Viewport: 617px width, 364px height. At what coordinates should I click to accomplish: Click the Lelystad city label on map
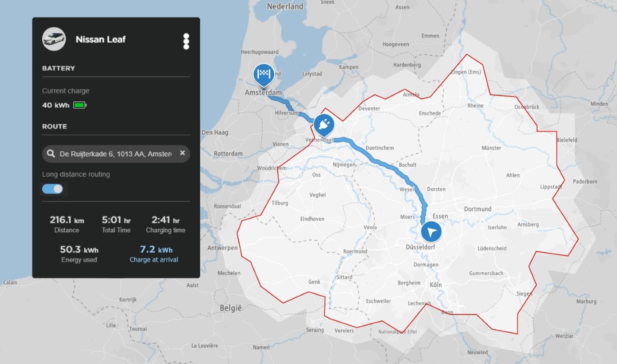pyautogui.click(x=312, y=74)
